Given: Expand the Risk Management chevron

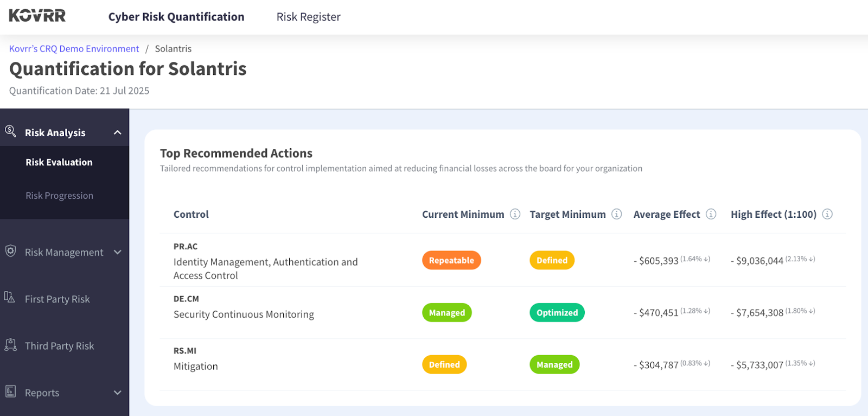Looking at the screenshot, I should 117,252.
